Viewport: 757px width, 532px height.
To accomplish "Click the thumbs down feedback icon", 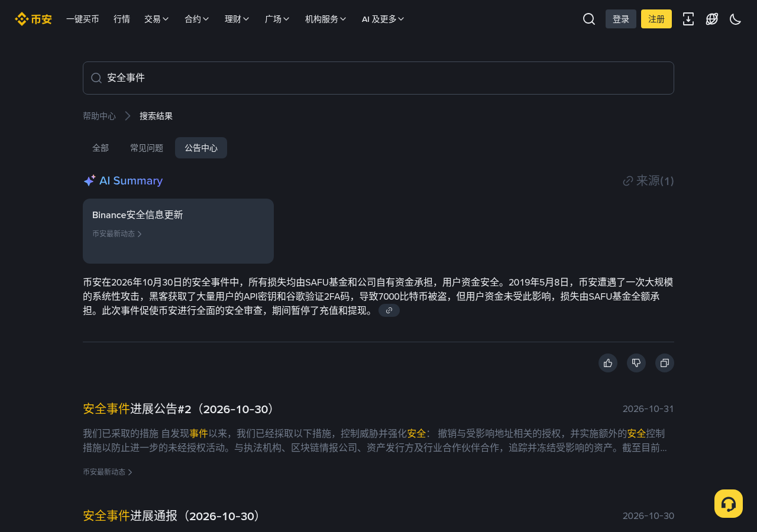I will 636,363.
